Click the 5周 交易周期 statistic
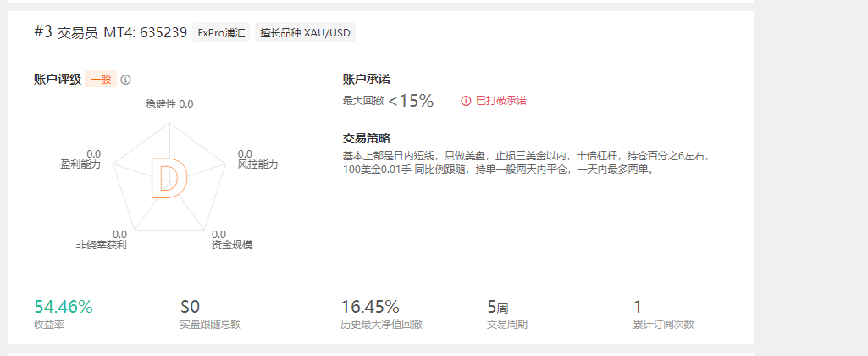868x356 pixels. point(507,314)
